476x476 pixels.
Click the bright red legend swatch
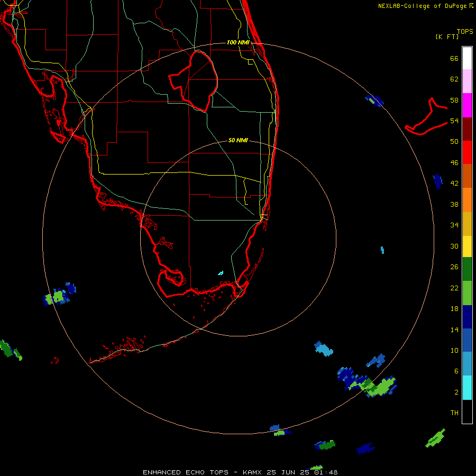(x=467, y=152)
